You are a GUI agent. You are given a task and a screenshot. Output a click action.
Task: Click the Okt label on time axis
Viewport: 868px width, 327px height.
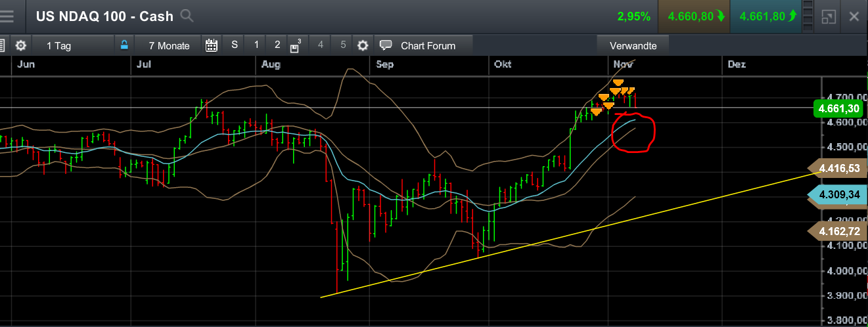click(503, 64)
